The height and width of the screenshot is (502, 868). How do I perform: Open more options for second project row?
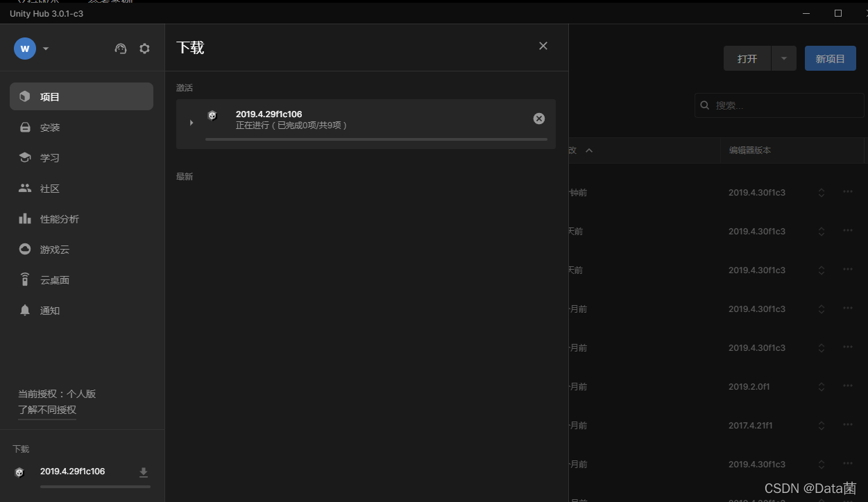pyautogui.click(x=848, y=230)
